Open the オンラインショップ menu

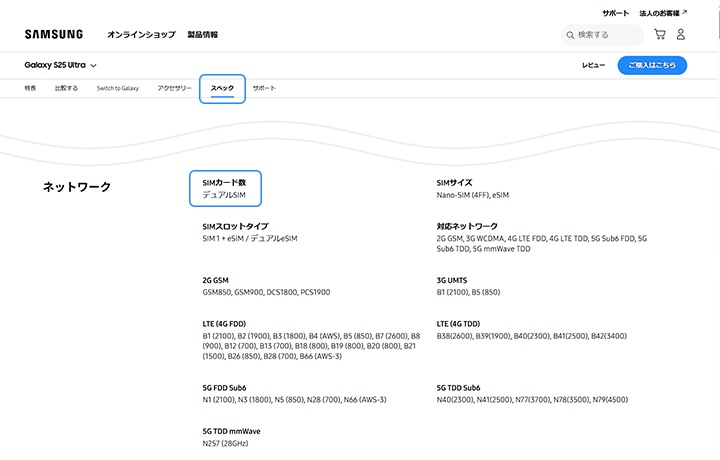click(141, 34)
